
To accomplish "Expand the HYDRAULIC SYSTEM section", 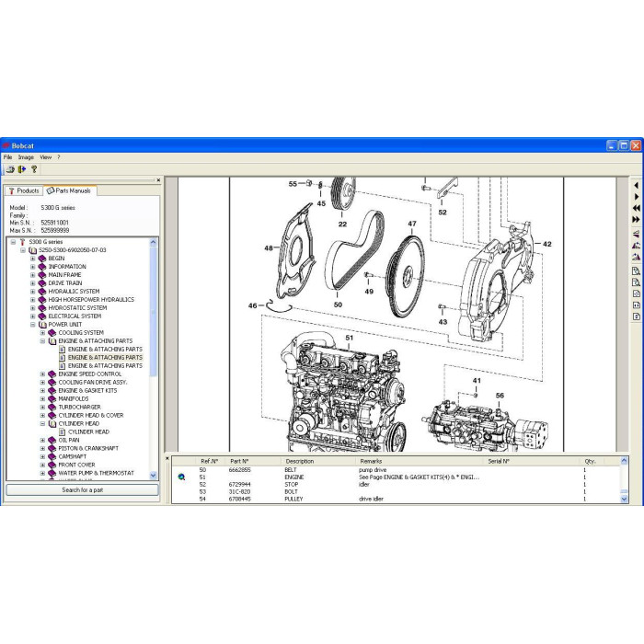I will click(x=33, y=292).
